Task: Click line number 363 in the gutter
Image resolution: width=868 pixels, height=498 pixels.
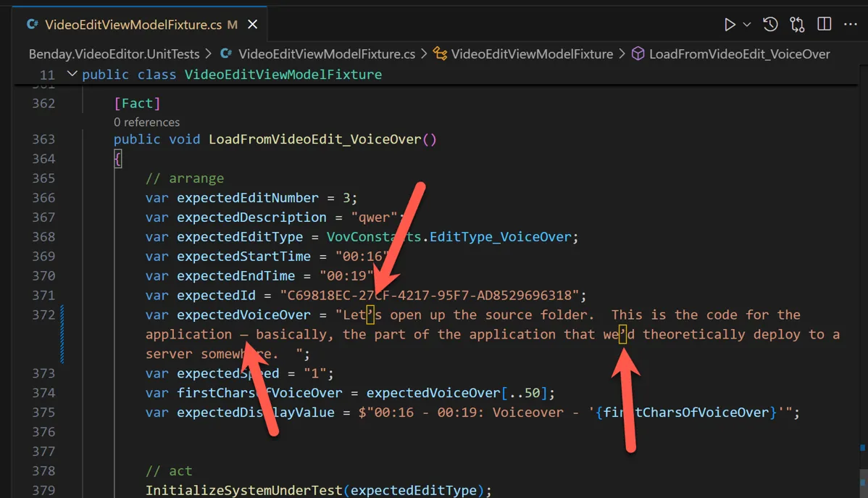Action: click(43, 139)
